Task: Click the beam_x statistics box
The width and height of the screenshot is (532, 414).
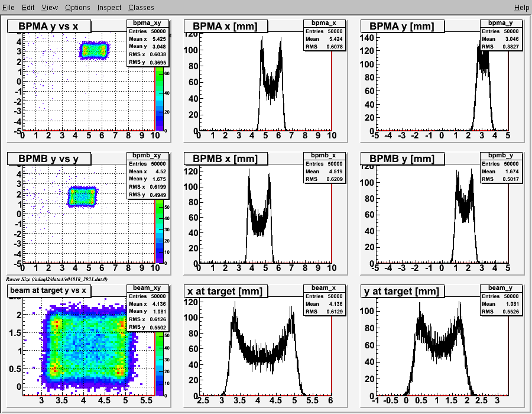Action: pyautogui.click(x=325, y=300)
